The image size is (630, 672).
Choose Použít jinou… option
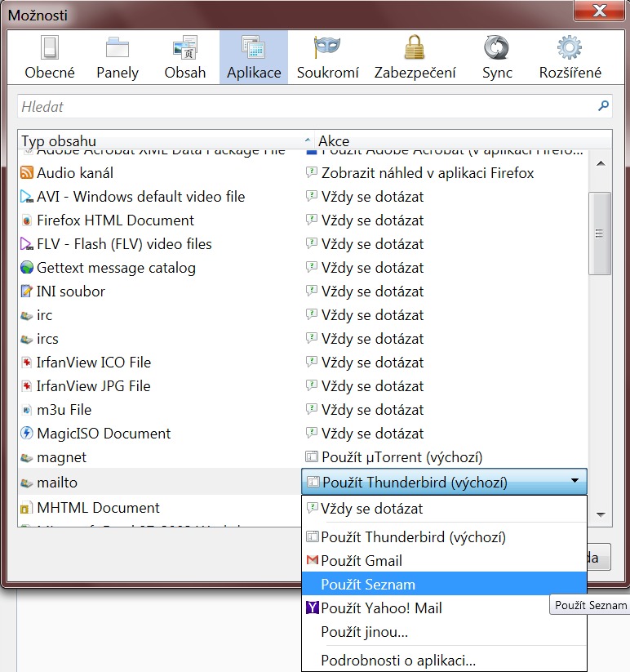coord(444,632)
